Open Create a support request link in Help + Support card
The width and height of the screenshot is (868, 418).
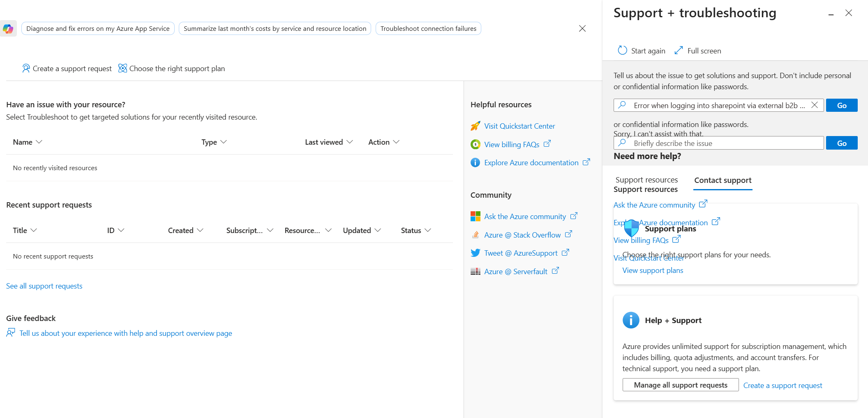(x=783, y=385)
